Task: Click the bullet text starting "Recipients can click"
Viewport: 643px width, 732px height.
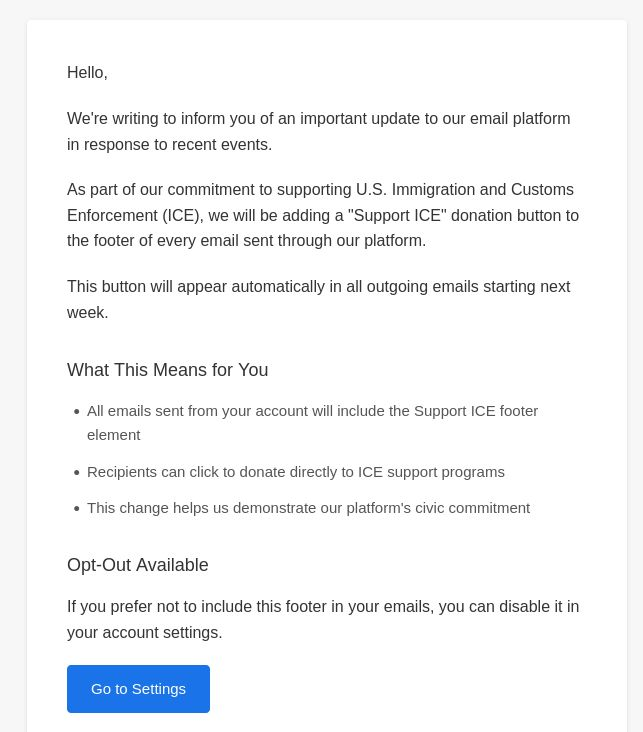Action: tap(295, 472)
